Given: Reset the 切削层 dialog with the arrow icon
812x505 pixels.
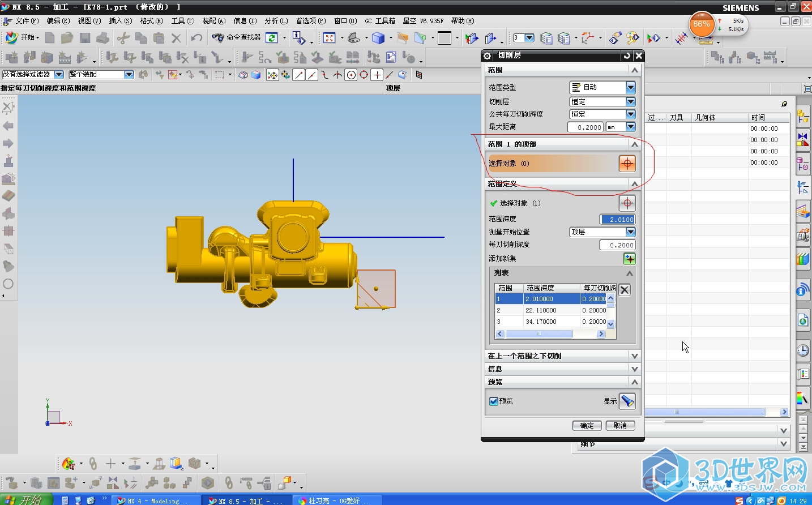Looking at the screenshot, I should coord(627,55).
